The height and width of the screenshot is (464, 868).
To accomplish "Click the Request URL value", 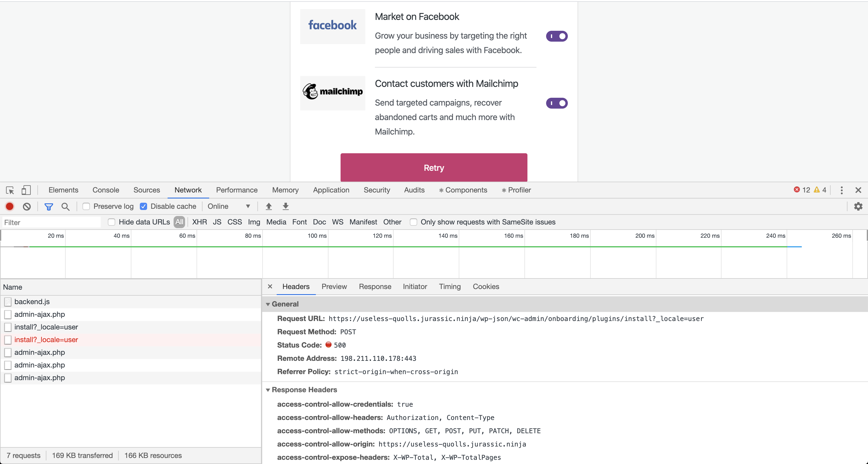I will 516,319.
